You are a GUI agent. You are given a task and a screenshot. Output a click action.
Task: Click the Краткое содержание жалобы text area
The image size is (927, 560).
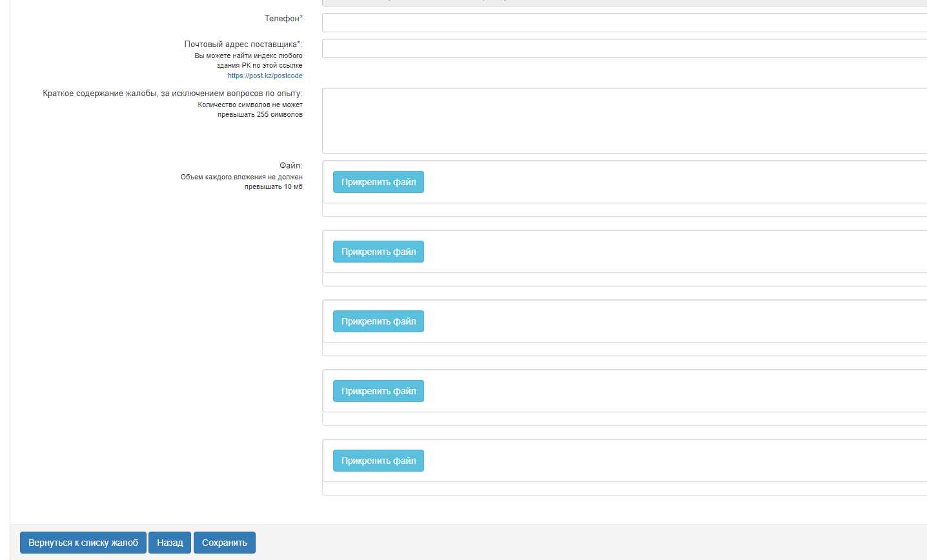point(624,121)
